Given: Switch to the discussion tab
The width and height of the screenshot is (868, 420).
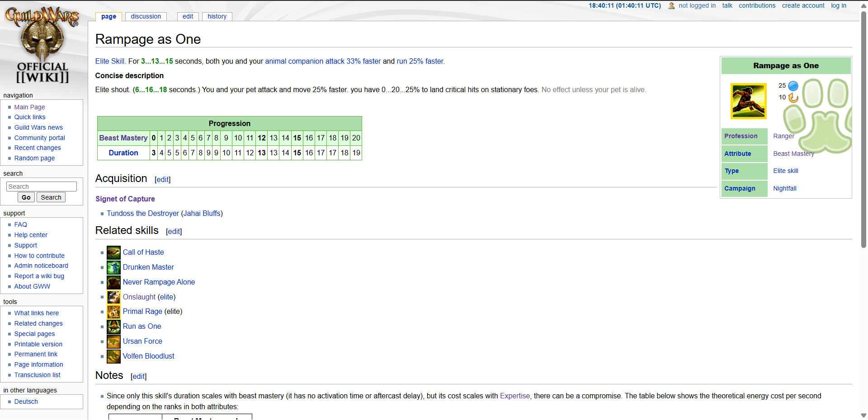Looking at the screenshot, I should [146, 16].
